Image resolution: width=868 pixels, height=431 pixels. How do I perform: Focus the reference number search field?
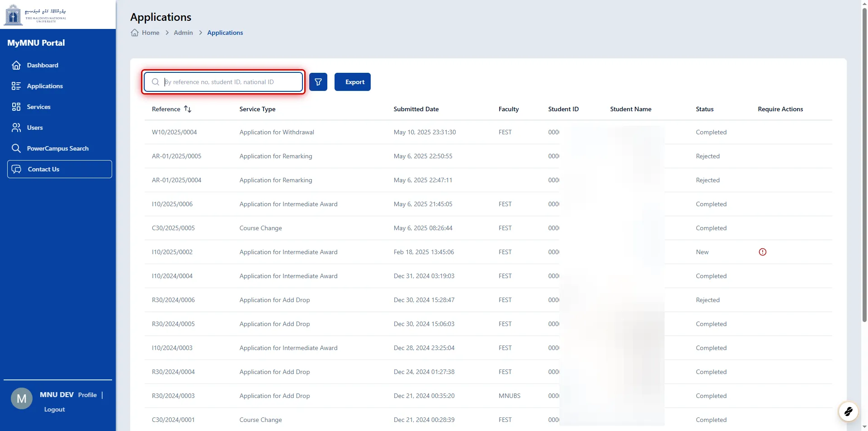(x=223, y=82)
